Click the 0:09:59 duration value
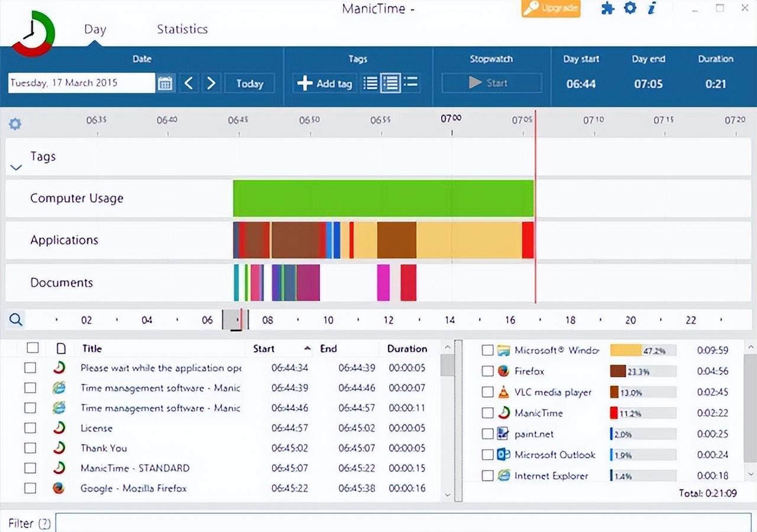The image size is (757, 532). [713, 351]
